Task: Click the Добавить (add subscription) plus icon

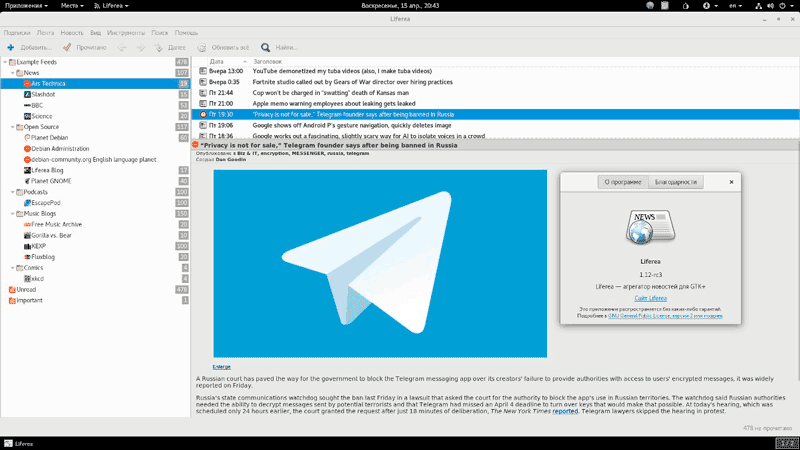Action: coord(10,47)
